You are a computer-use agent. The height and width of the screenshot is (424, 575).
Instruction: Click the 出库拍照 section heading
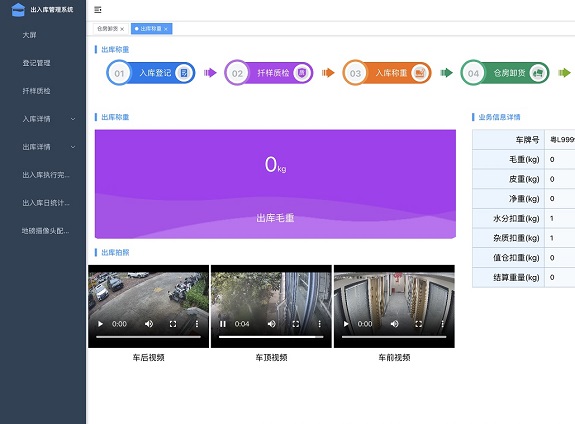click(x=115, y=252)
